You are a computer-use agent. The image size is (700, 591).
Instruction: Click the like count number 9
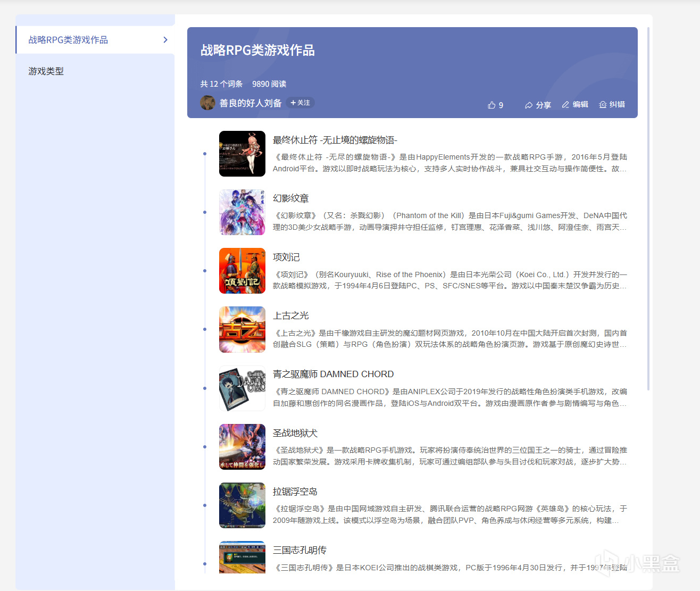tap(501, 105)
